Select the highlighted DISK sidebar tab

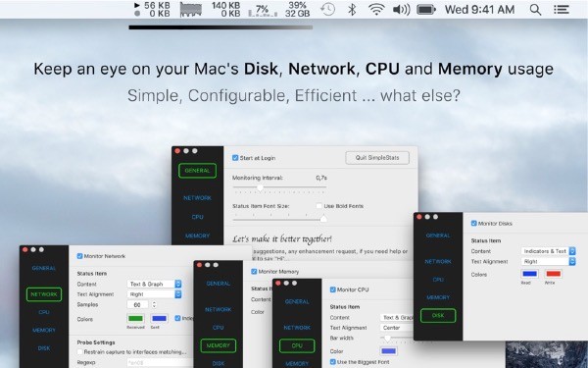coord(438,315)
